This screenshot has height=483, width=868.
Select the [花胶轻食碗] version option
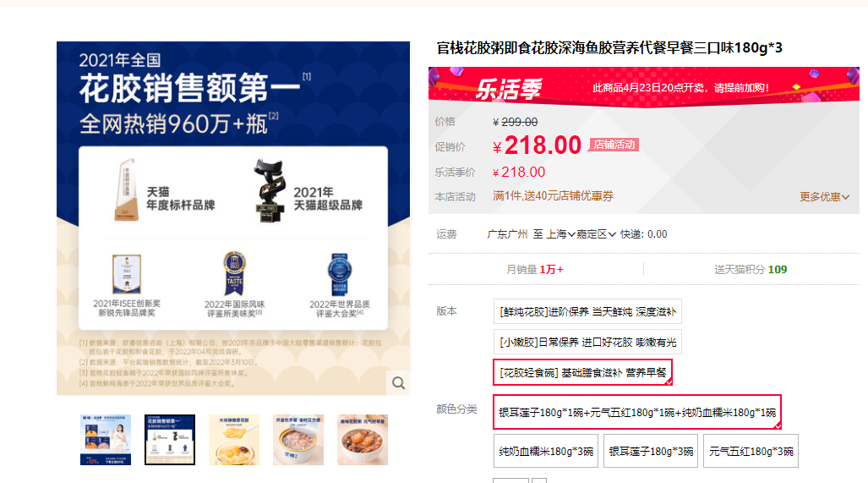pos(582,372)
